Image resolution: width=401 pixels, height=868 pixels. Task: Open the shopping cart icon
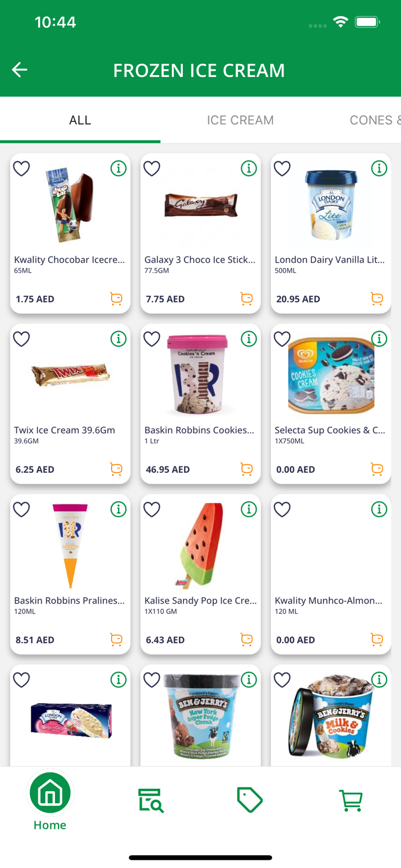[x=351, y=801]
